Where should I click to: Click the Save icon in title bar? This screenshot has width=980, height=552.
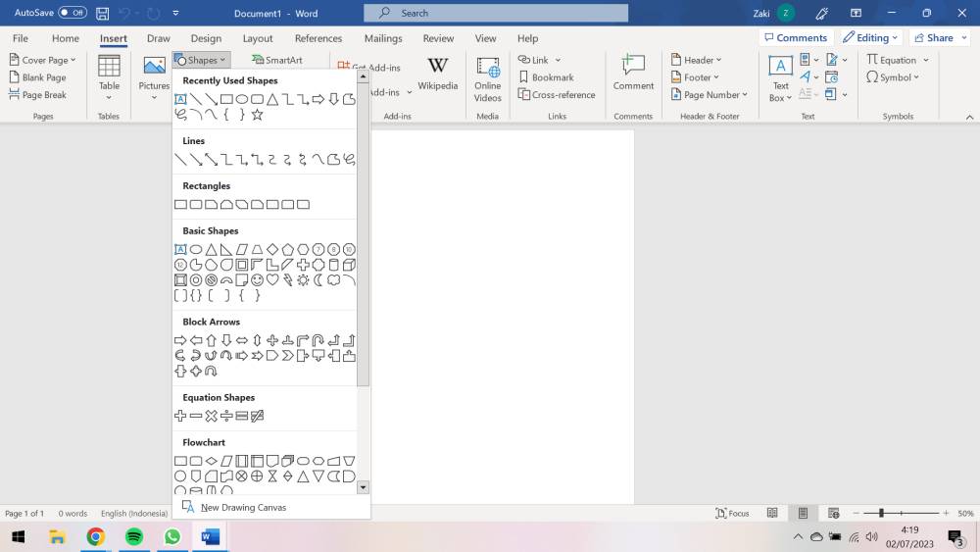click(103, 13)
